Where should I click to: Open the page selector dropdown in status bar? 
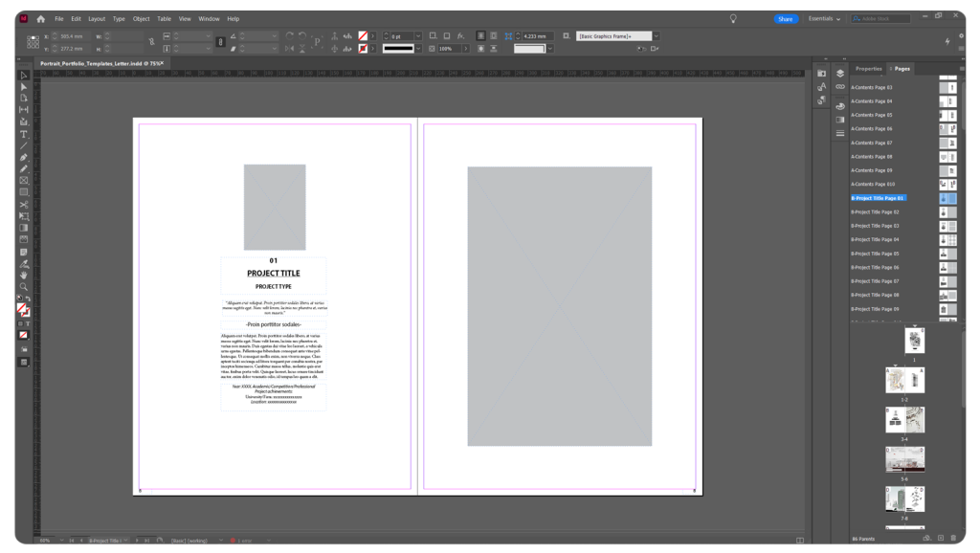[125, 541]
